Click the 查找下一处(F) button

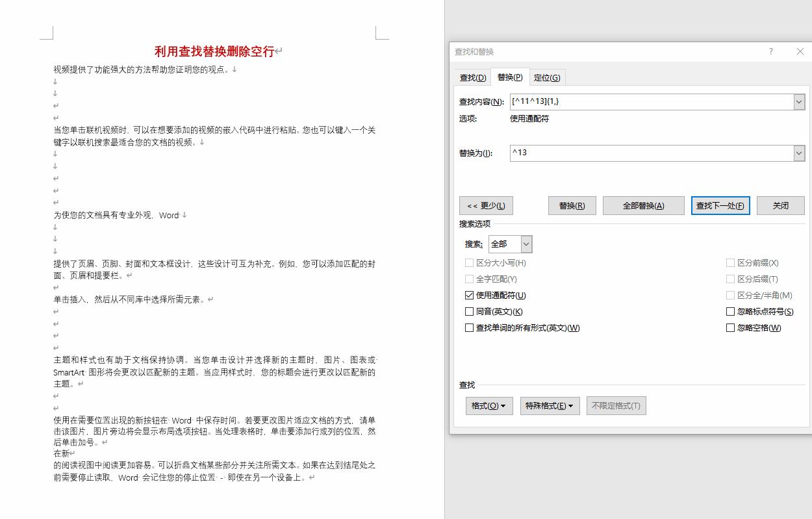click(720, 205)
